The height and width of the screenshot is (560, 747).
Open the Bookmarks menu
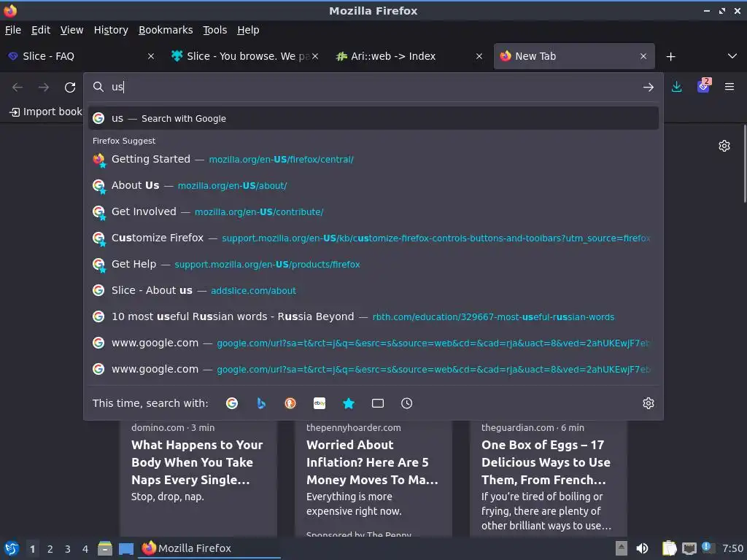point(166,30)
